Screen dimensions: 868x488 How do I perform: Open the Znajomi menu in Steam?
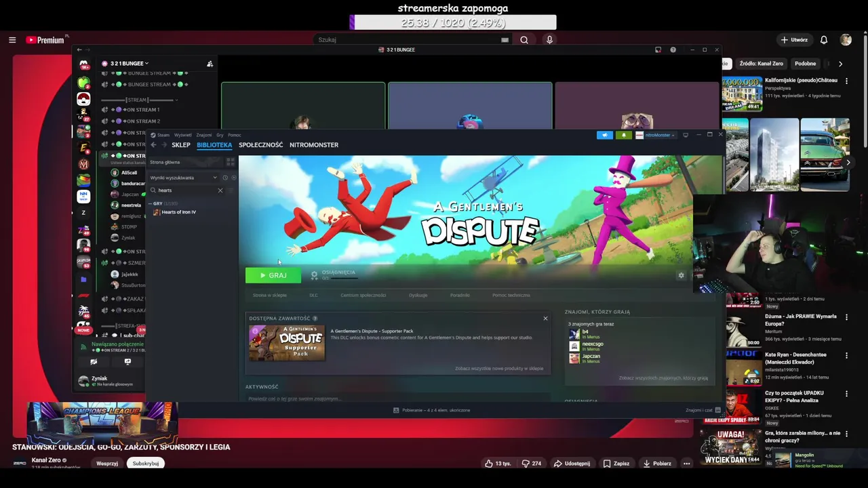204,135
